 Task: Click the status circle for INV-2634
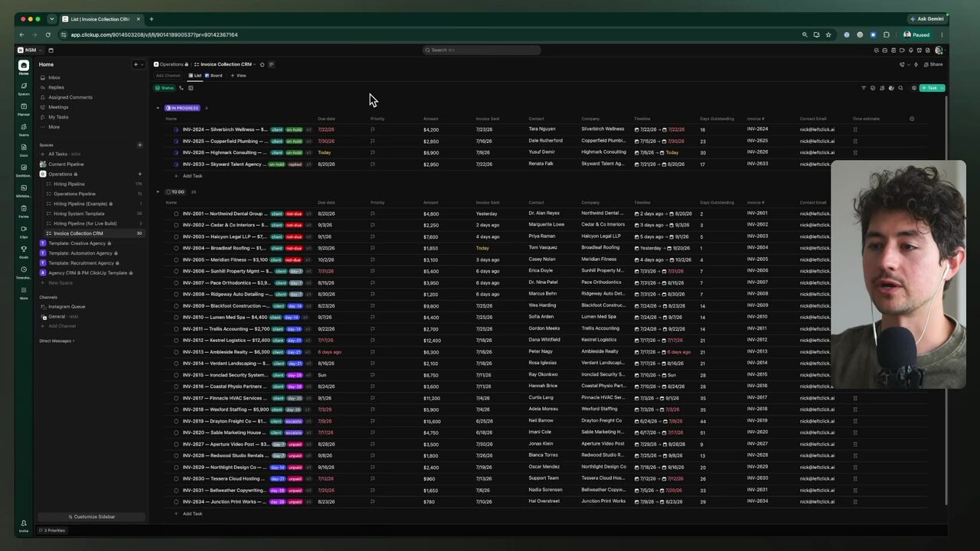(176, 501)
